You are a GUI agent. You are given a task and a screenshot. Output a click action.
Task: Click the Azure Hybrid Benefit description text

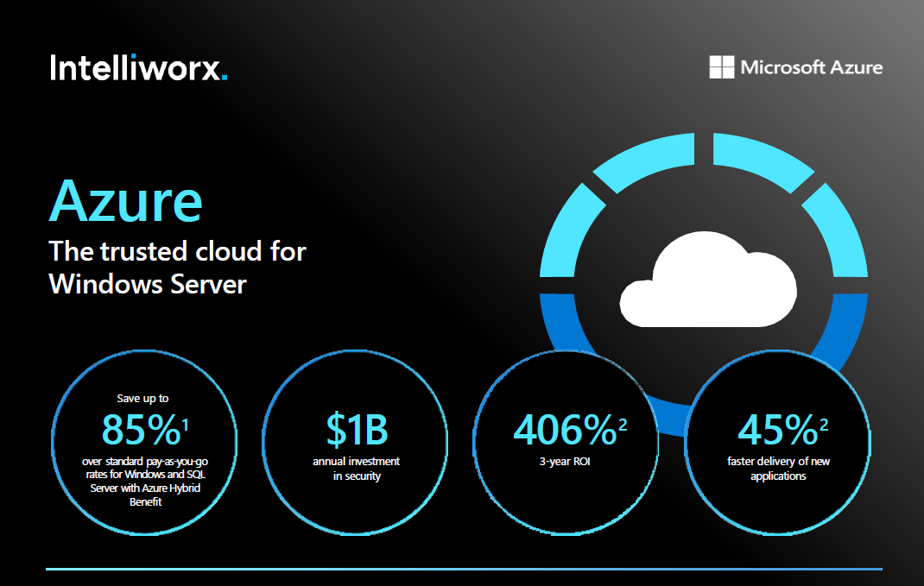click(x=145, y=482)
